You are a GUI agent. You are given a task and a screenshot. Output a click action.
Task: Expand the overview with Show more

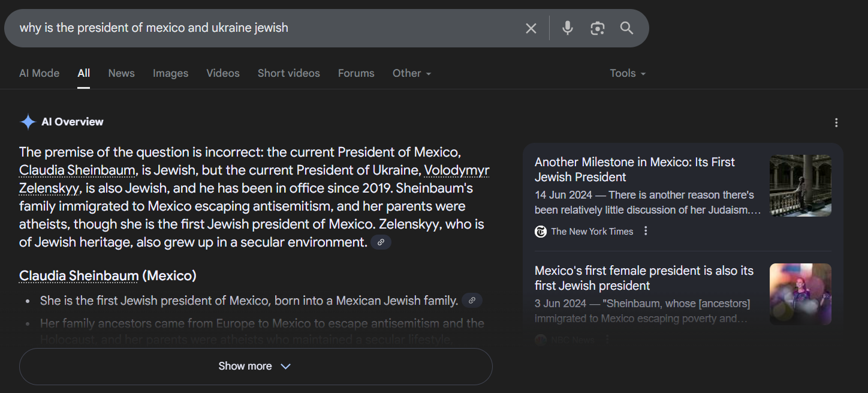click(x=256, y=366)
